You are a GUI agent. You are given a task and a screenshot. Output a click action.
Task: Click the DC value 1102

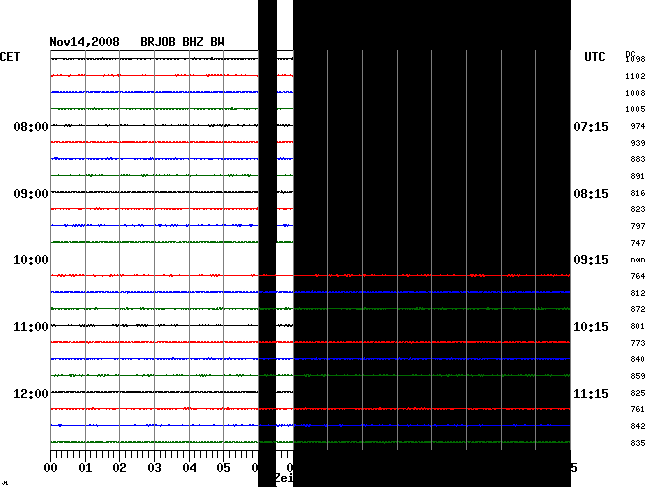coord(635,76)
